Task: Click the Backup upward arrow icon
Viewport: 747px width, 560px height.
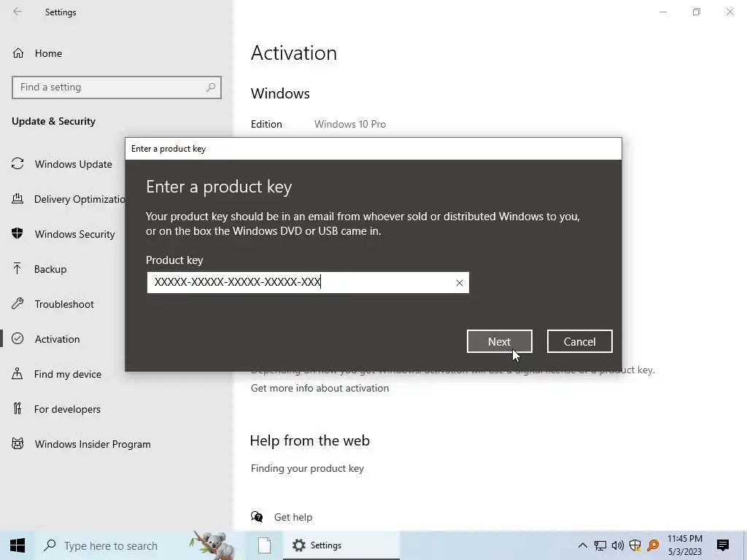Action: [18, 268]
